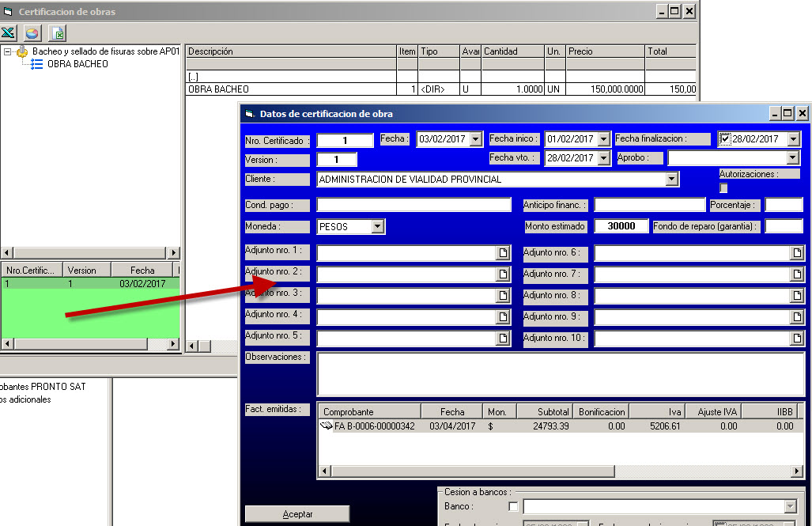The image size is (812, 526).
Task: Click the invoice icon beside FA B-0006-00000342
Action: 327,426
